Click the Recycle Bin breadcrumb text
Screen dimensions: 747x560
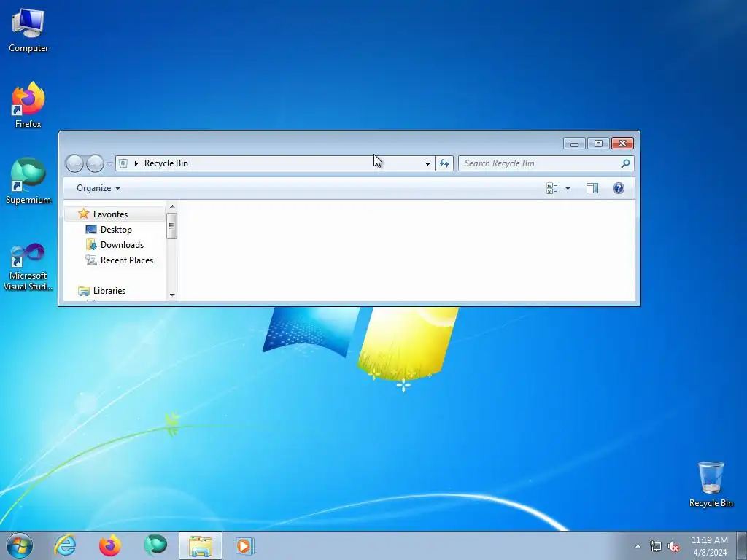tap(166, 163)
